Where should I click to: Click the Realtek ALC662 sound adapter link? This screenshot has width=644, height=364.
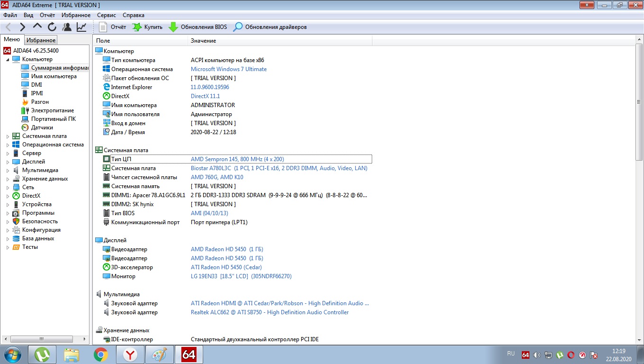click(x=269, y=312)
